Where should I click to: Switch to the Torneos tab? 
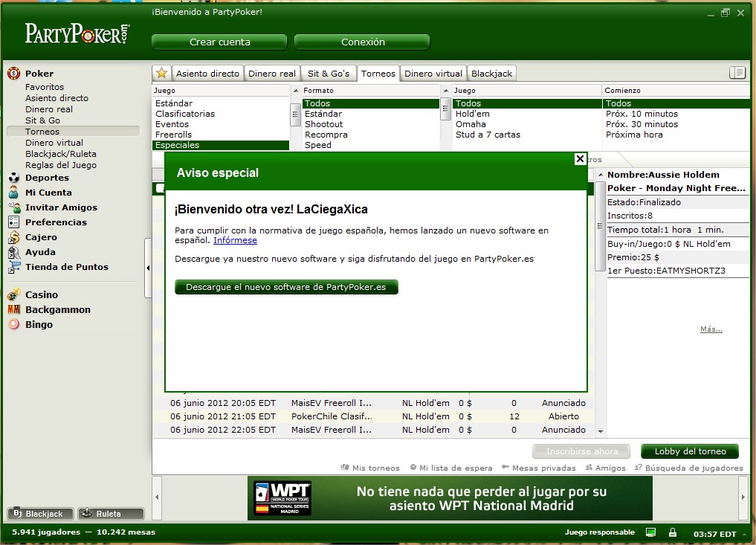point(378,74)
